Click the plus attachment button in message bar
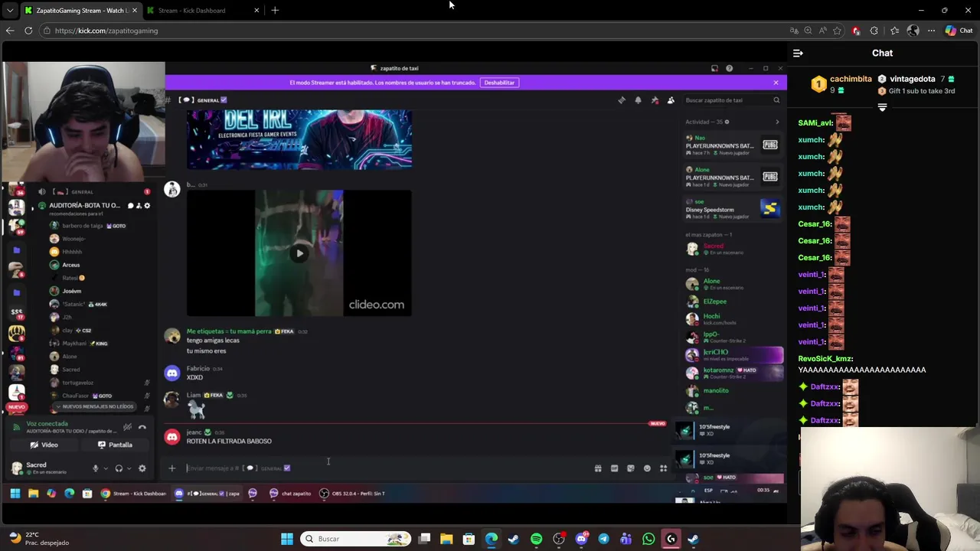The width and height of the screenshot is (980, 551). (x=172, y=468)
